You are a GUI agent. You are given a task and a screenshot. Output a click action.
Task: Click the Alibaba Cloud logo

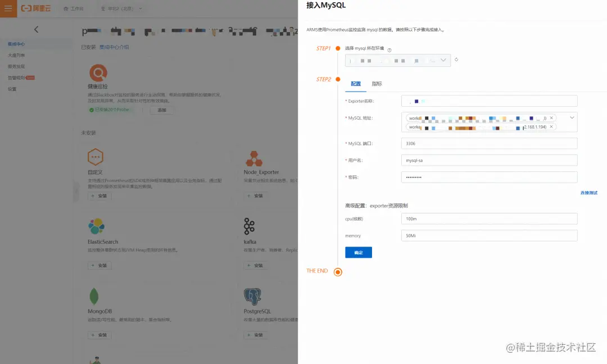pyautogui.click(x=36, y=8)
